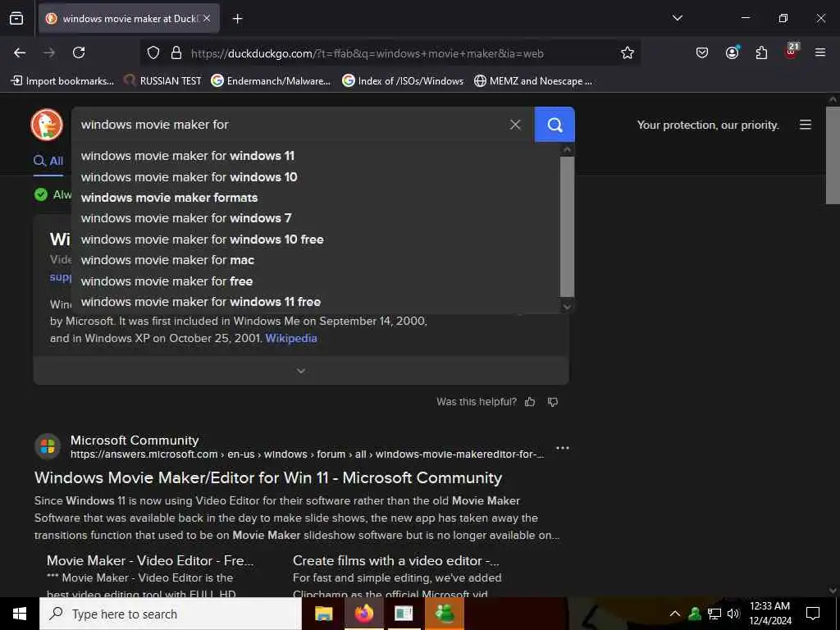840x630 pixels.
Task: Open the extensions puzzle icon
Action: click(x=761, y=52)
